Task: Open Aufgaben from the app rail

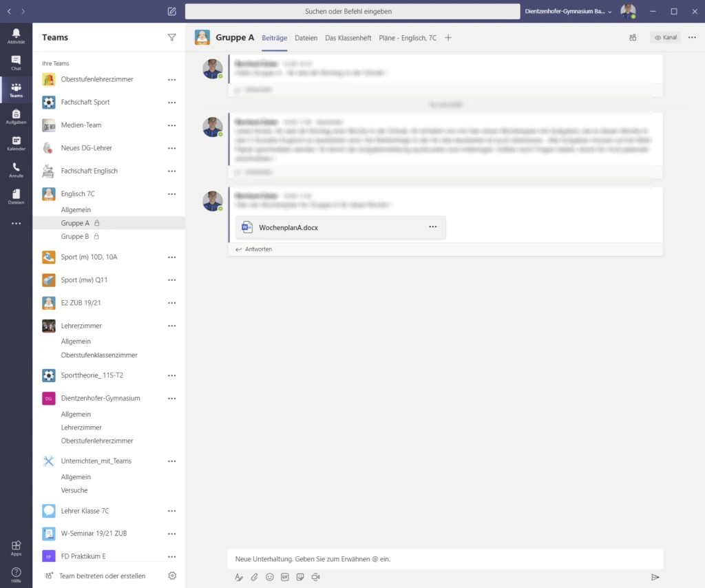Action: point(15,115)
